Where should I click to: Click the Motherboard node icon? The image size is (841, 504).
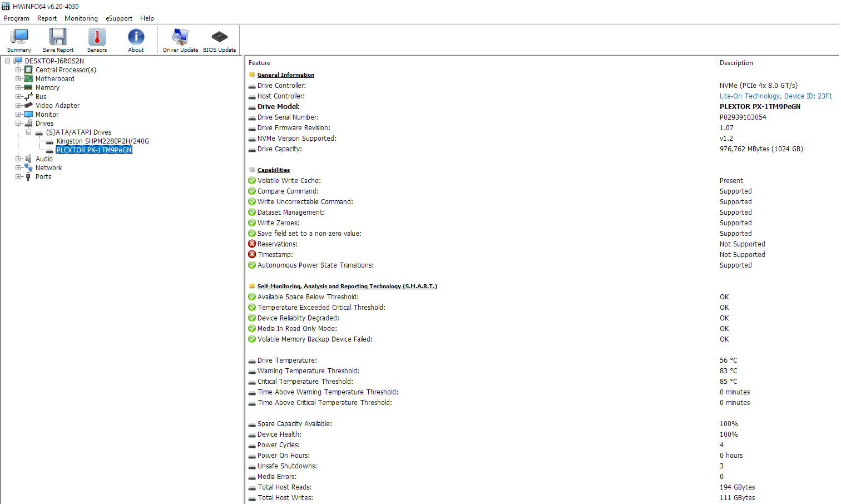point(28,79)
